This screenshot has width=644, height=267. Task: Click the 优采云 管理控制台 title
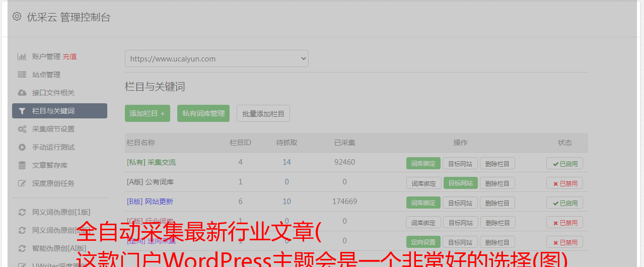pos(68,17)
